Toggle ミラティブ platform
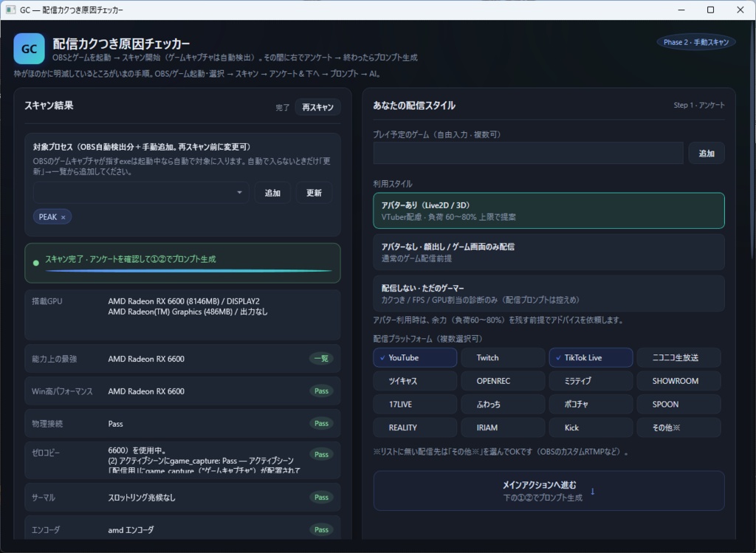756x553 pixels. [591, 381]
